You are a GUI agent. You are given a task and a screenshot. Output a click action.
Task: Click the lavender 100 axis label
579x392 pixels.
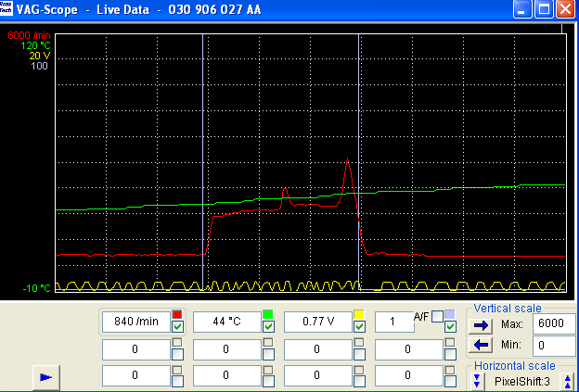(40, 67)
